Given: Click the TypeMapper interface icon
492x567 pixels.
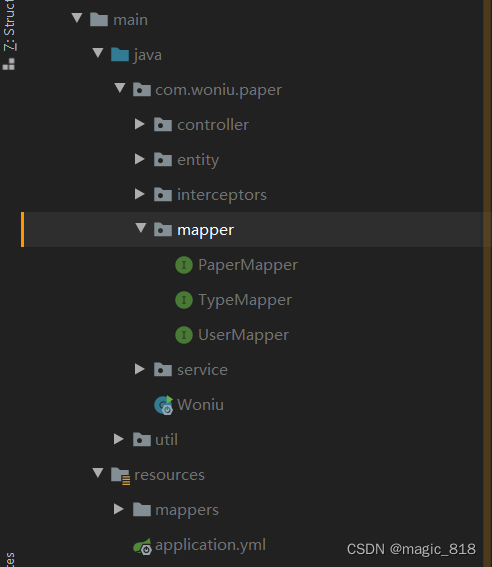Looking at the screenshot, I should 184,300.
